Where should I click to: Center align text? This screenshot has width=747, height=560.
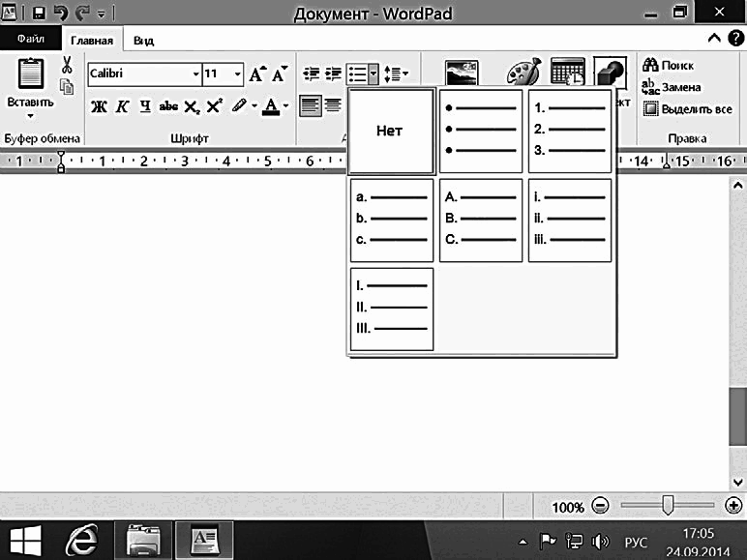pyautogui.click(x=333, y=105)
